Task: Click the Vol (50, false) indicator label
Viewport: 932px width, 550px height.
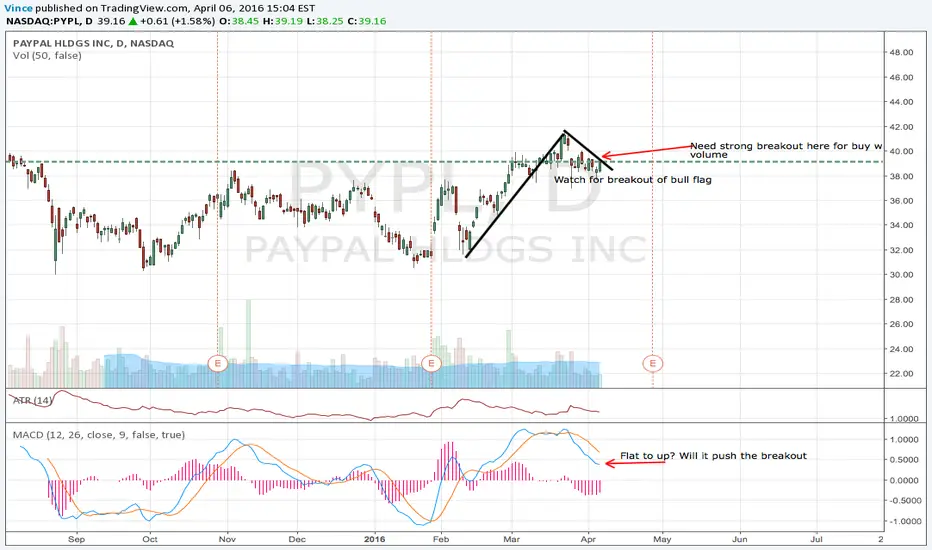Action: 47,56
